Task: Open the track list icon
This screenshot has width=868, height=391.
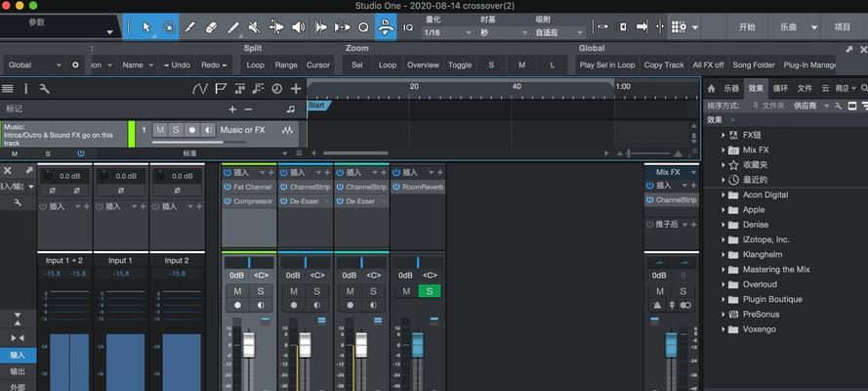Action: click(x=8, y=89)
